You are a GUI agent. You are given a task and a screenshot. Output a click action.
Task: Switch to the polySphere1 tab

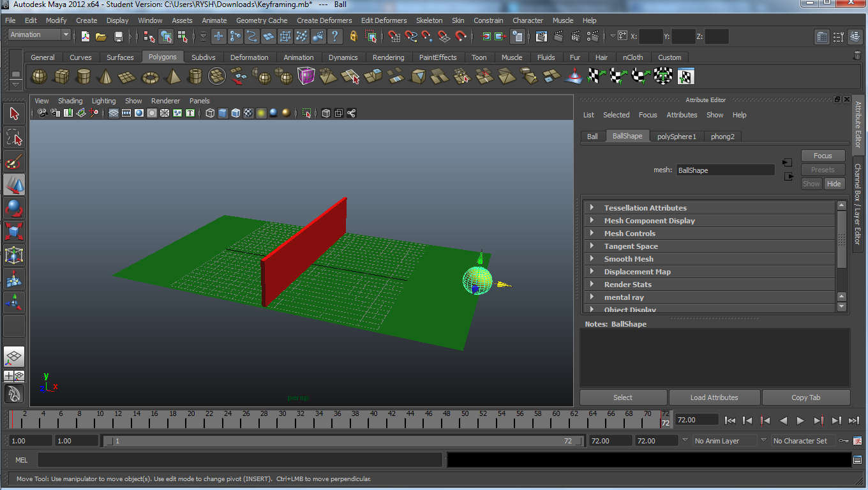tap(677, 137)
